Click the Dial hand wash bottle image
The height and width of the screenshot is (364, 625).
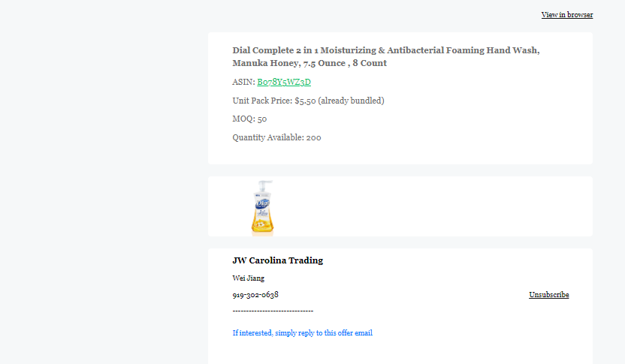click(x=262, y=208)
